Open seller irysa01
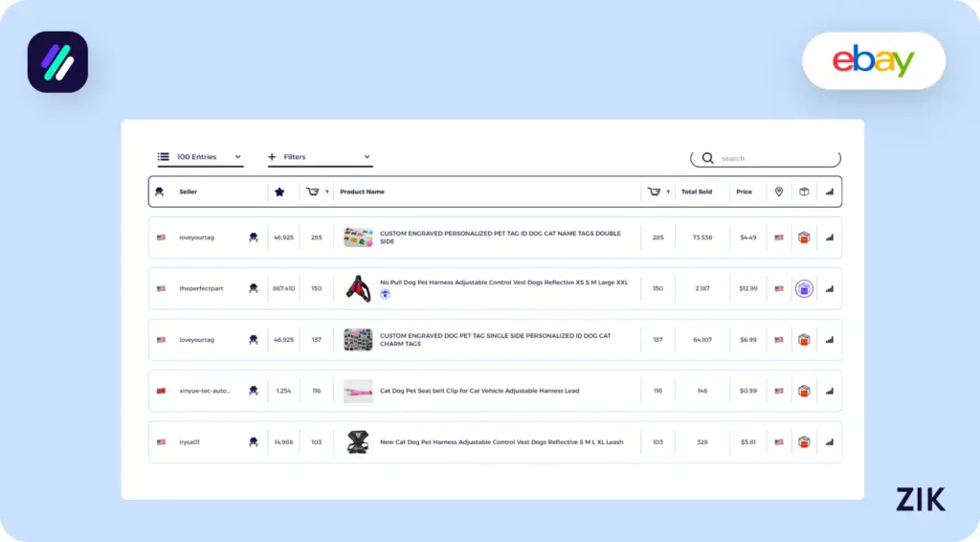The image size is (980, 542). [x=189, y=442]
